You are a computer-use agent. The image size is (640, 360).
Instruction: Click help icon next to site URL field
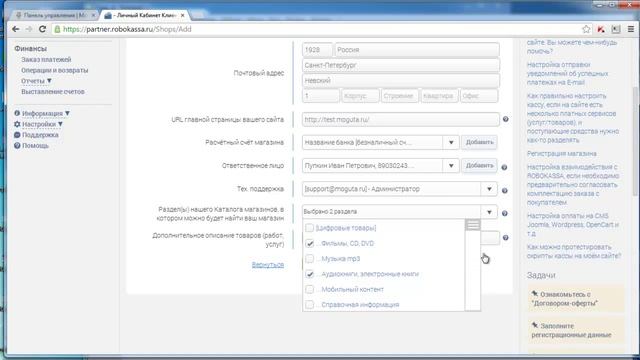tap(505, 119)
